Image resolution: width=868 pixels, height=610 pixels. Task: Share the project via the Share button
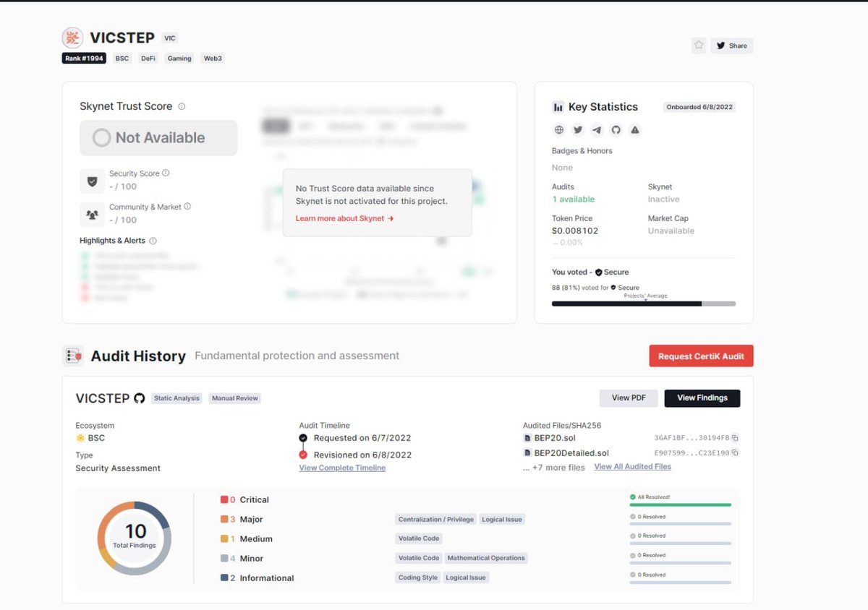tap(731, 46)
